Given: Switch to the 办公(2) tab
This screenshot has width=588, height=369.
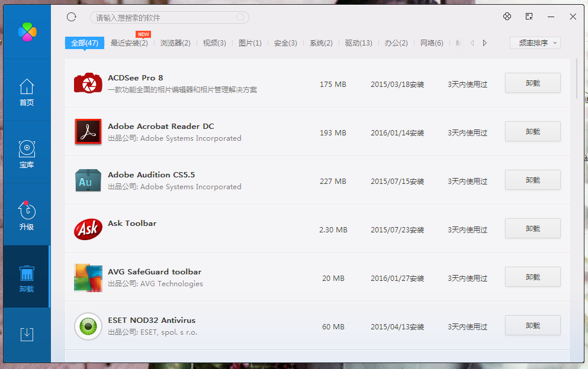Looking at the screenshot, I should coord(396,43).
